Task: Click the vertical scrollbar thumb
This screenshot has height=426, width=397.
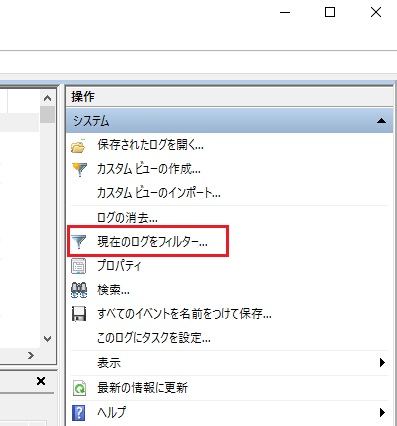Action: pos(47,114)
